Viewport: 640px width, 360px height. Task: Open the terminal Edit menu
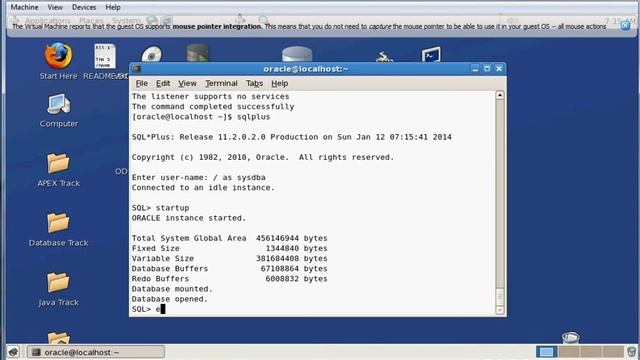[x=163, y=83]
